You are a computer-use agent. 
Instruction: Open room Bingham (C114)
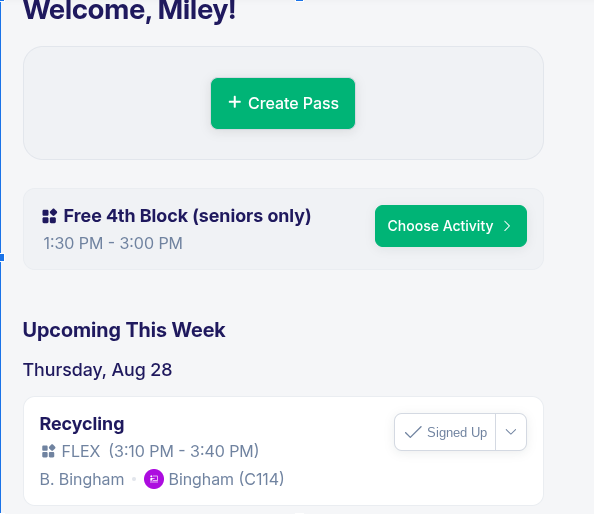[x=226, y=480]
